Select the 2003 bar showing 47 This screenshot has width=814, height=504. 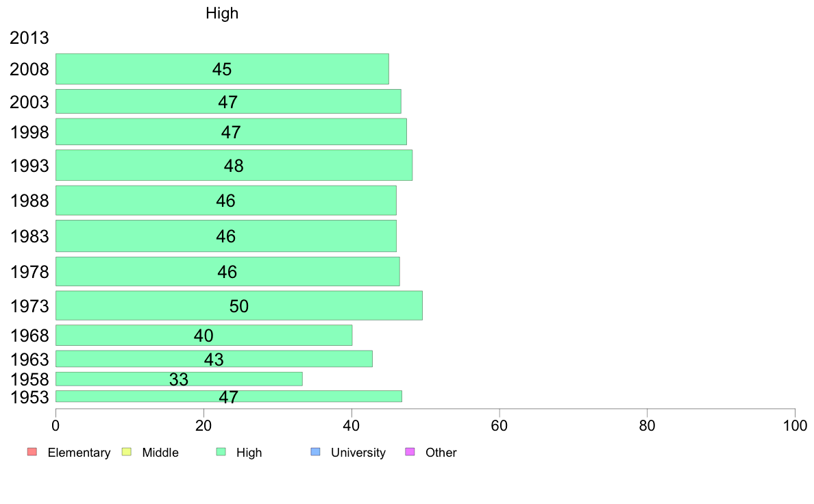tap(228, 102)
